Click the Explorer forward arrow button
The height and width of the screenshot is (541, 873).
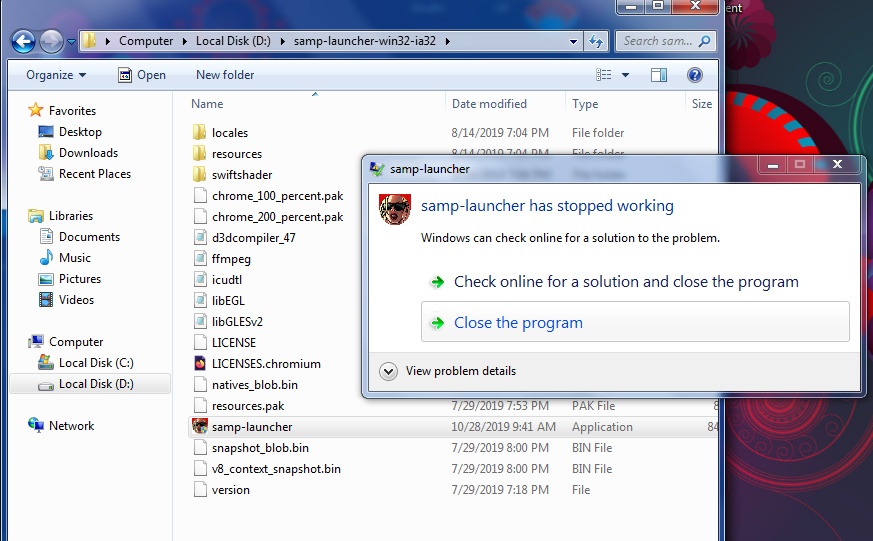click(51, 41)
